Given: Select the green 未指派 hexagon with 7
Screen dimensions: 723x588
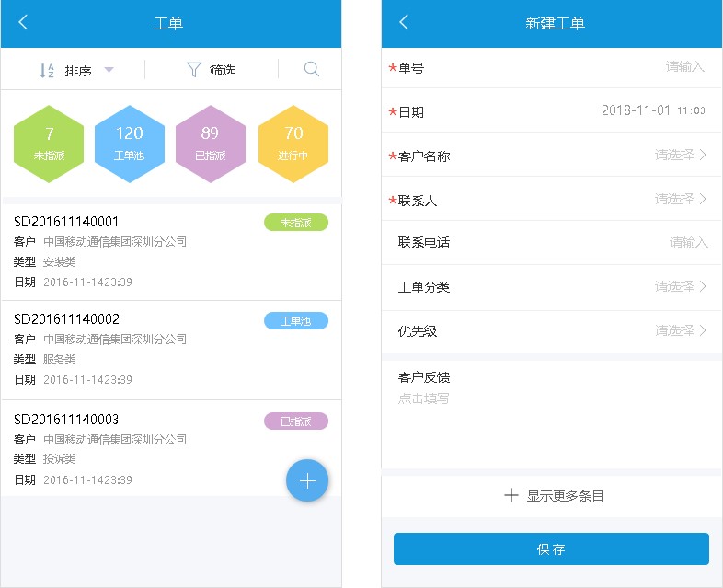Looking at the screenshot, I should pos(50,144).
